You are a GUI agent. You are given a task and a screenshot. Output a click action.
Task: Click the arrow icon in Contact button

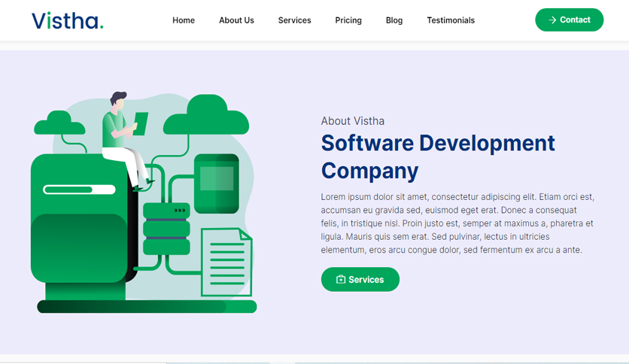click(x=552, y=20)
